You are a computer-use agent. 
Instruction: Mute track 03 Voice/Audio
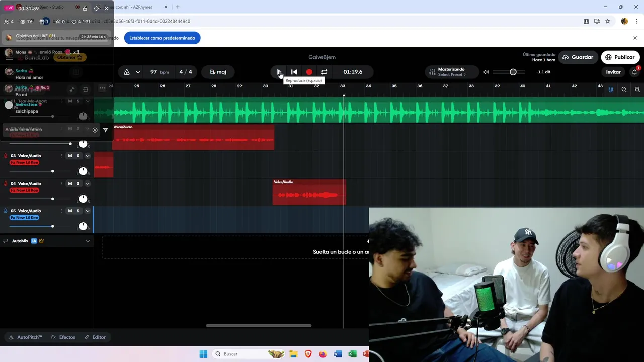click(x=70, y=156)
